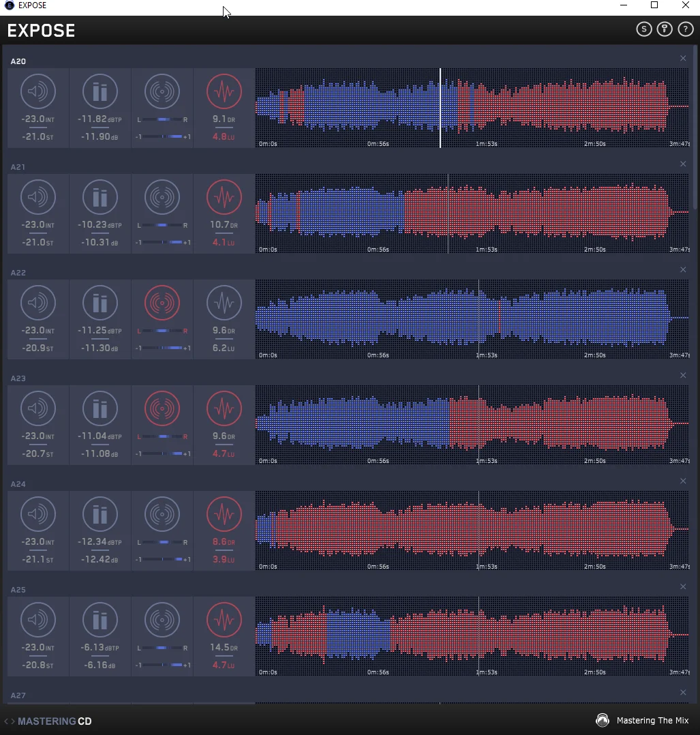
Task: Click the A20 waveform at the playhead
Action: click(x=440, y=108)
